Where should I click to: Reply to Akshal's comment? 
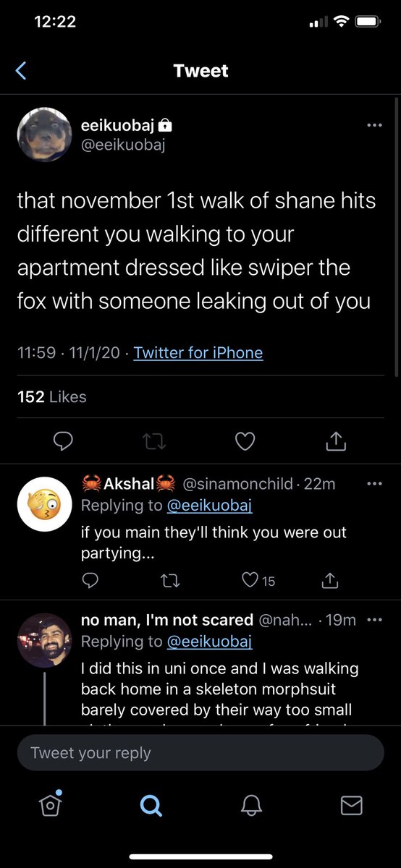coord(90,580)
